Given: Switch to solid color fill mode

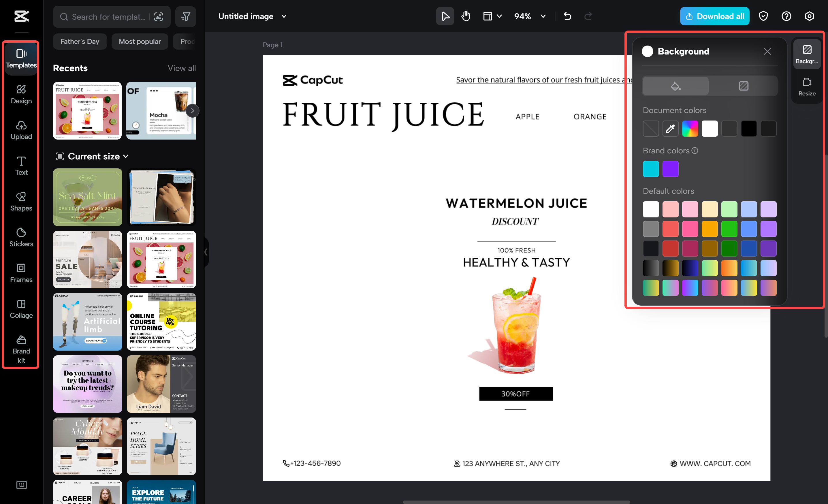Looking at the screenshot, I should pyautogui.click(x=675, y=86).
